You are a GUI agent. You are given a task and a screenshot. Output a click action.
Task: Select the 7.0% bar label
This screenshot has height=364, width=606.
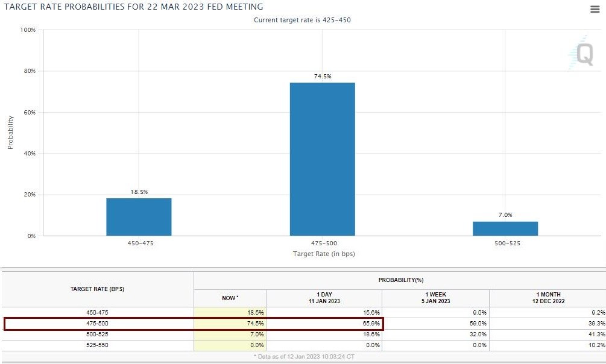point(505,215)
